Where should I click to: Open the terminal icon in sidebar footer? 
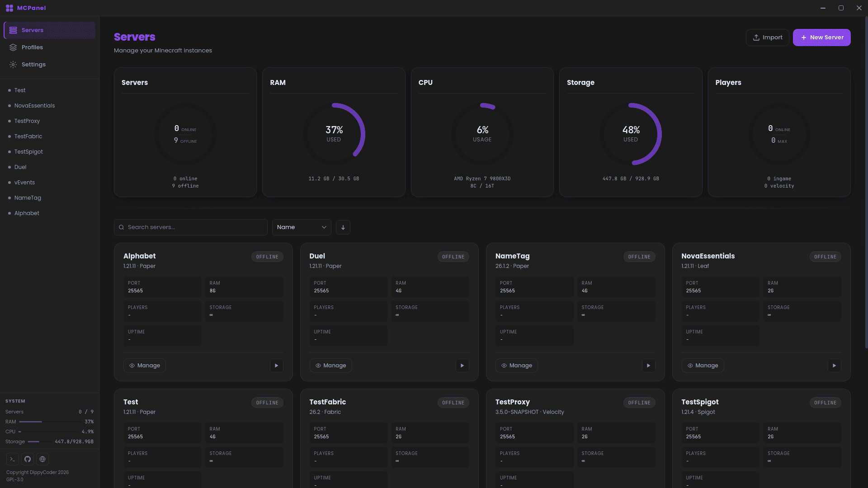click(x=13, y=459)
